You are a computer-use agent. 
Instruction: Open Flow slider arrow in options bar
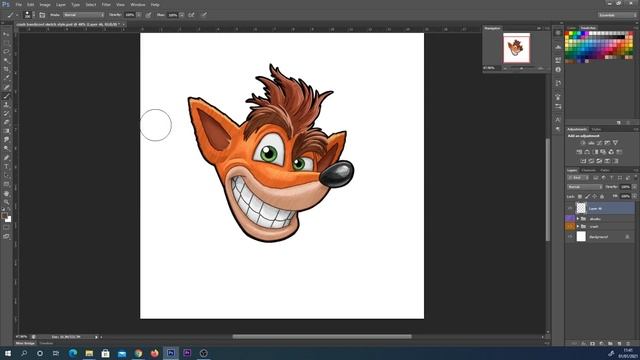(181, 15)
